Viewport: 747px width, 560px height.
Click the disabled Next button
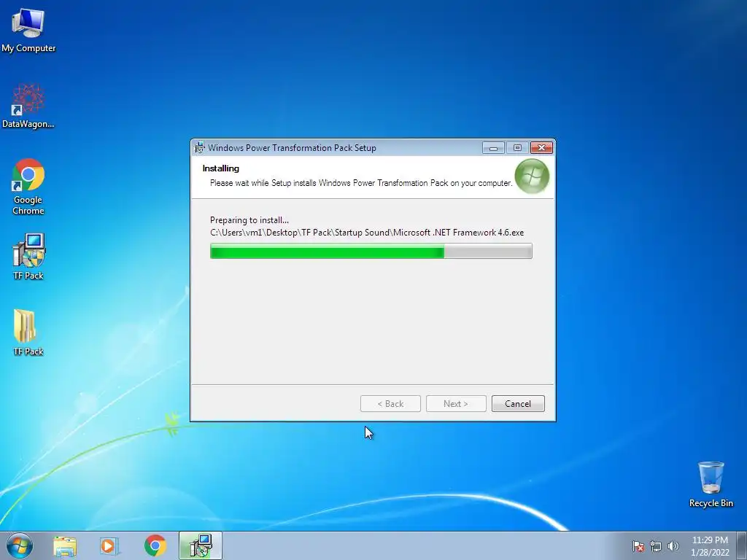click(456, 404)
